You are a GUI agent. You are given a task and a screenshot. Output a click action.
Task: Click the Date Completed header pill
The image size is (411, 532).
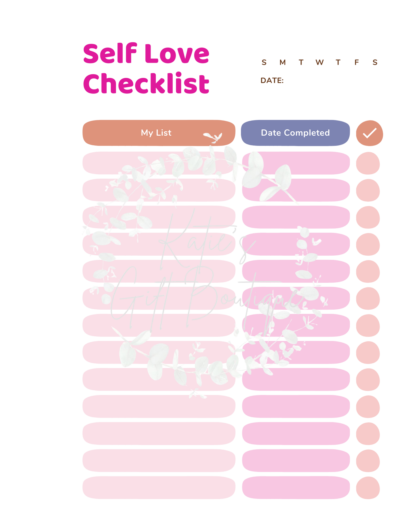[295, 133]
